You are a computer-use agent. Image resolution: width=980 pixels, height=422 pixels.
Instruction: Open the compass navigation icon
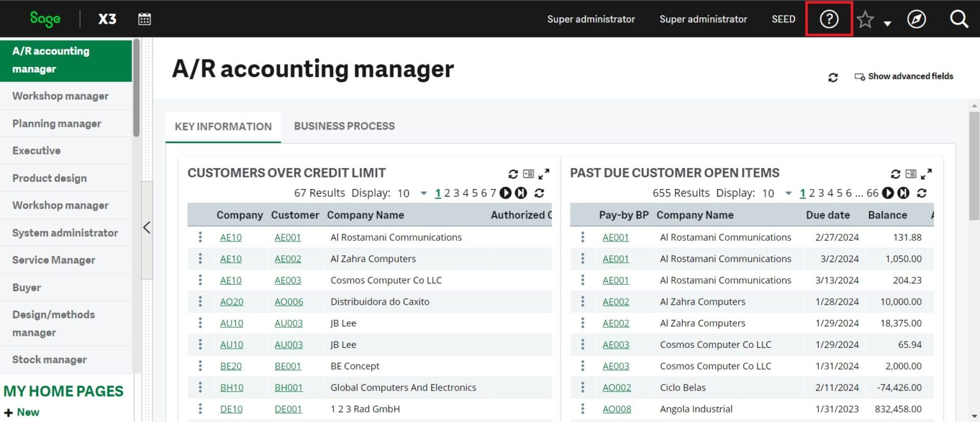tap(917, 19)
